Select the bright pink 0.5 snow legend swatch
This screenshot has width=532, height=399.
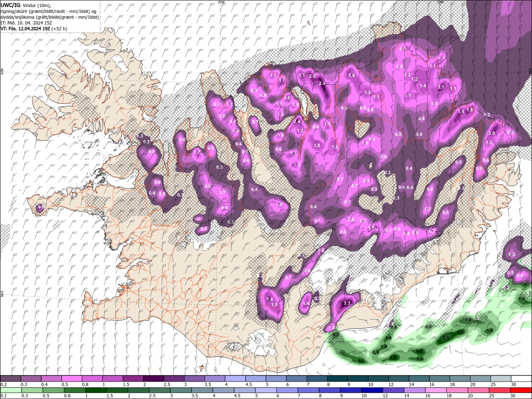(x=71, y=379)
